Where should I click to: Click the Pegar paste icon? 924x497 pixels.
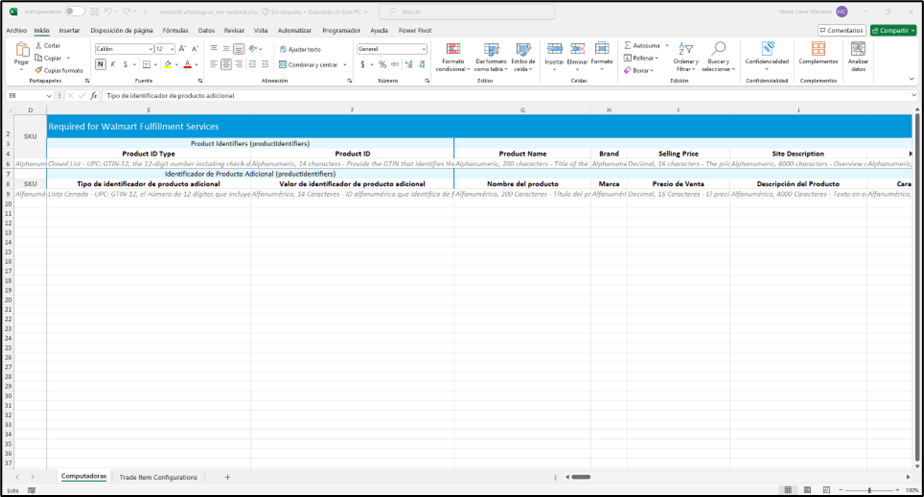tap(22, 50)
